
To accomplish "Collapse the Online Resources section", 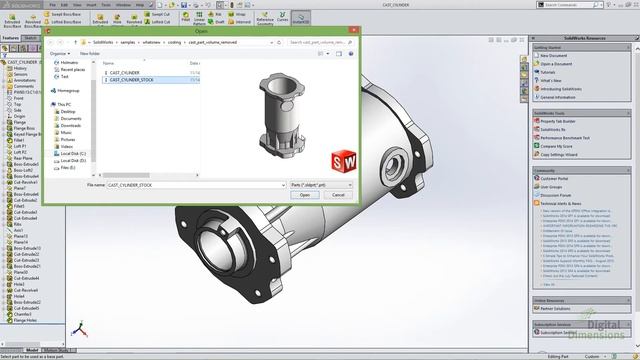I will click(628, 300).
